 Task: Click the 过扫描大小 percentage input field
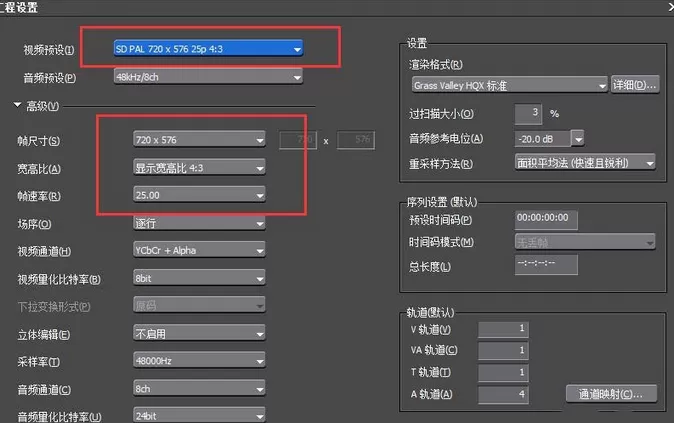(528, 114)
